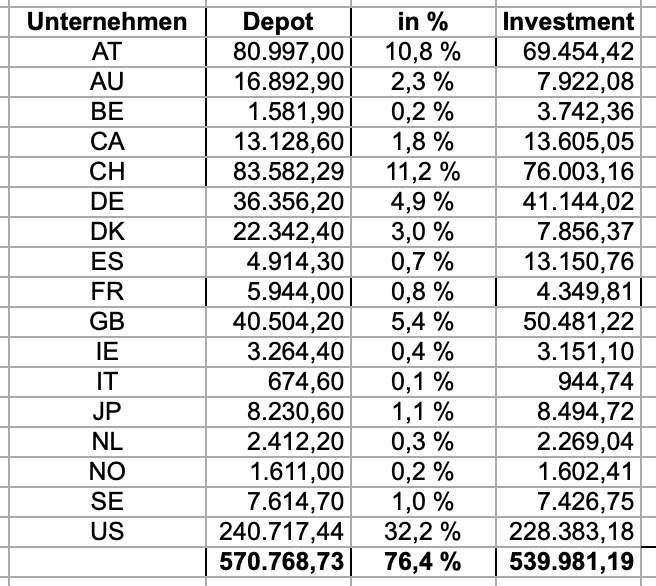Select the 'in %' header cell
The height and width of the screenshot is (586, 656).
pyautogui.click(x=420, y=21)
